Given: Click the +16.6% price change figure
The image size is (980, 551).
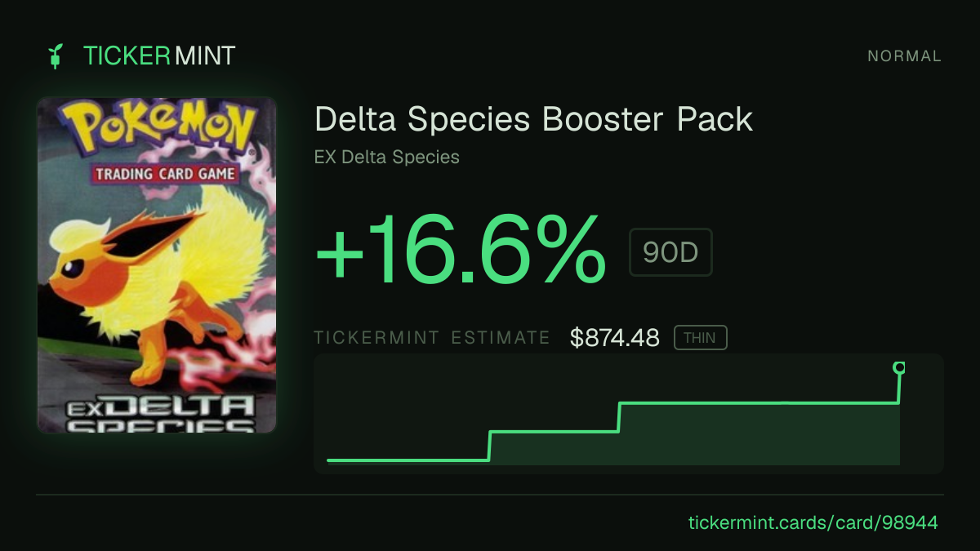Looking at the screenshot, I should tap(461, 251).
